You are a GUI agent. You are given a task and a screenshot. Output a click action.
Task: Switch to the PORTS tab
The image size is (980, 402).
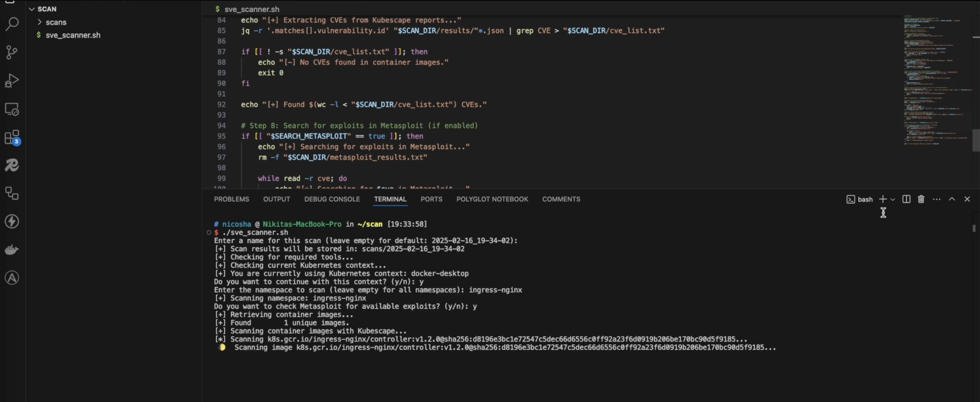[x=432, y=199]
